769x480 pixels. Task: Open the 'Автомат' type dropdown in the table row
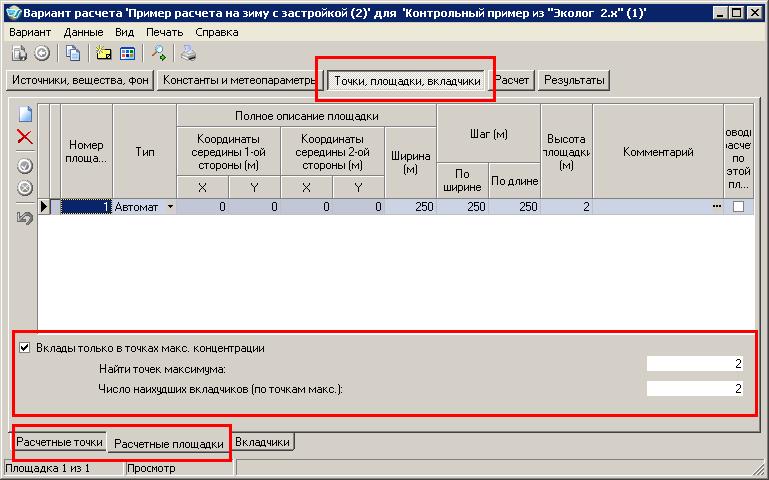click(169, 207)
